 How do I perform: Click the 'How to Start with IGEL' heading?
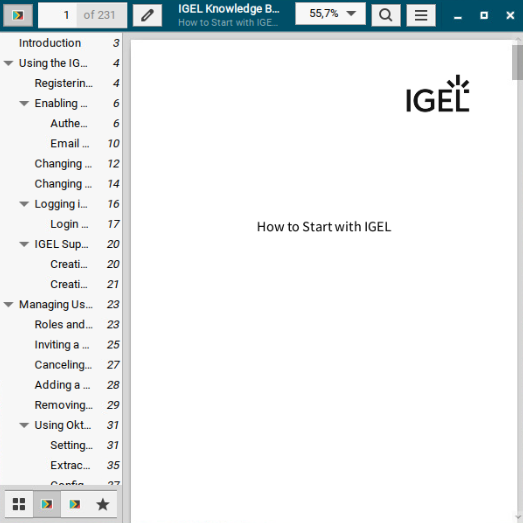324,227
